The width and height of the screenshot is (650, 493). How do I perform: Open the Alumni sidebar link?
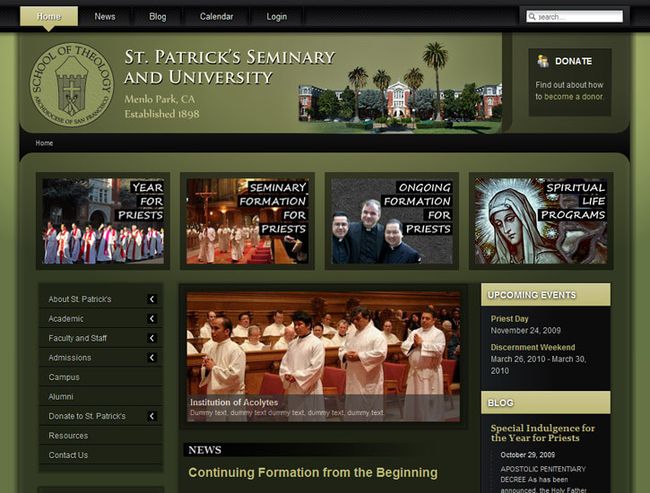click(61, 396)
